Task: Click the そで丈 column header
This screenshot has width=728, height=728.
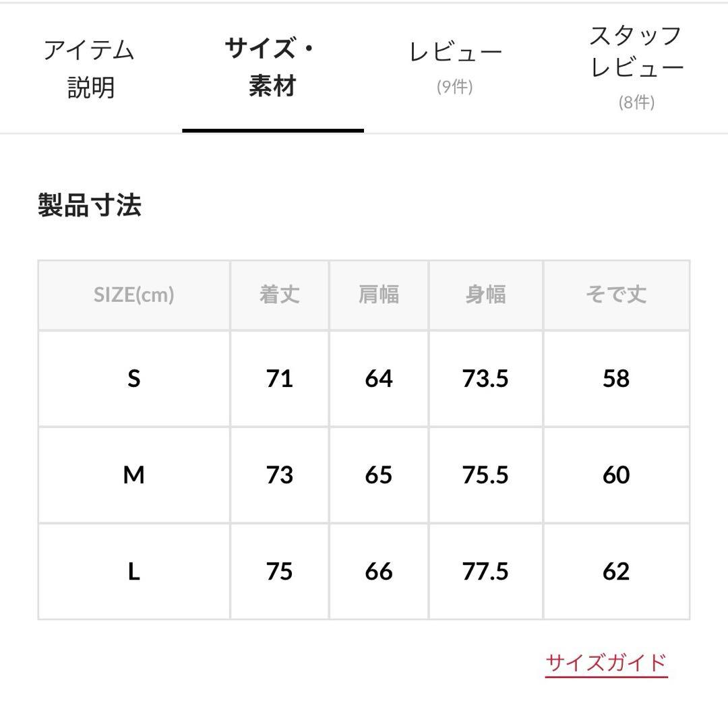Action: tap(615, 295)
